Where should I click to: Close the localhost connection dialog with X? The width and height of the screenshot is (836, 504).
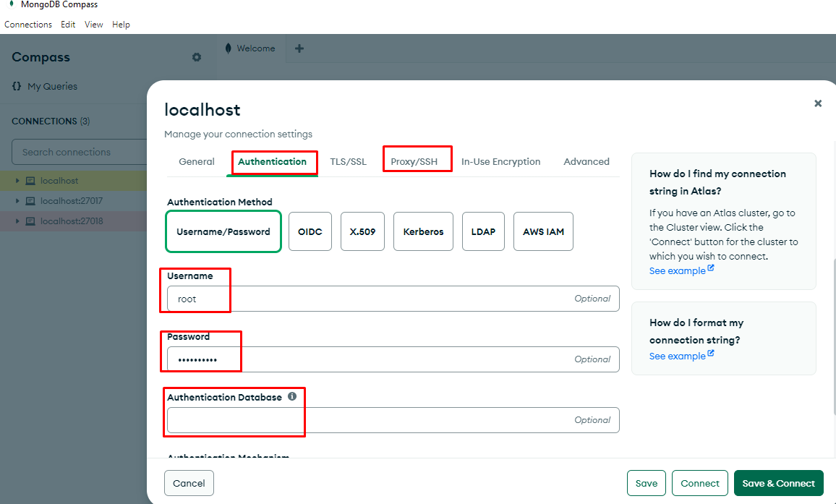pos(818,103)
